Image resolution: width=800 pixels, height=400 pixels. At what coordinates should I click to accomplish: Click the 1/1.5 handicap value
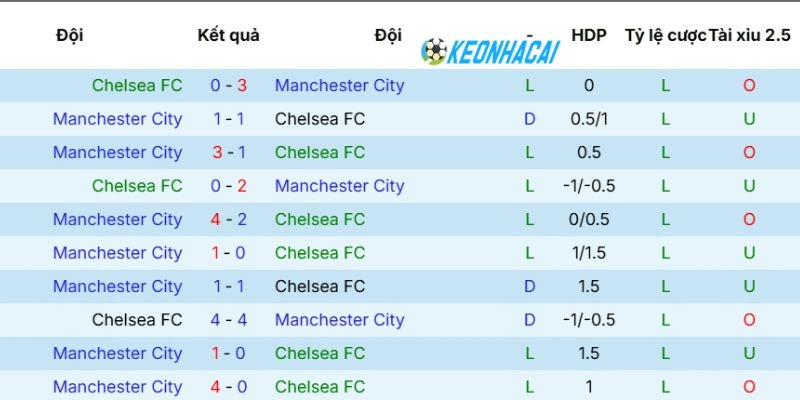pyautogui.click(x=589, y=253)
